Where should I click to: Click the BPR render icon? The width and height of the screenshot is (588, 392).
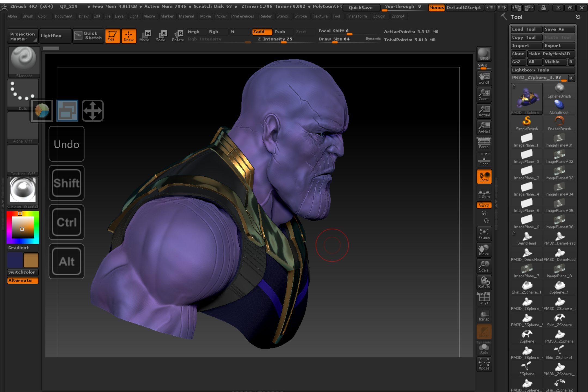(484, 54)
